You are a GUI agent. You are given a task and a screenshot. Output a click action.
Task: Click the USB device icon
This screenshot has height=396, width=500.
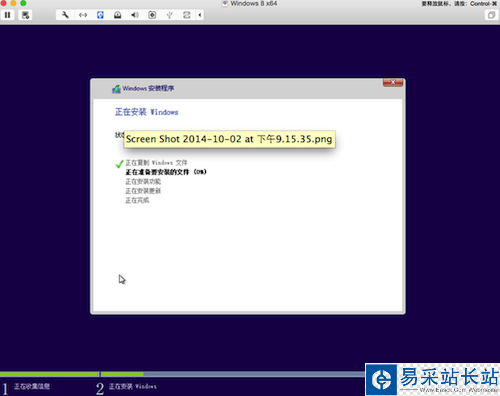[x=169, y=15]
